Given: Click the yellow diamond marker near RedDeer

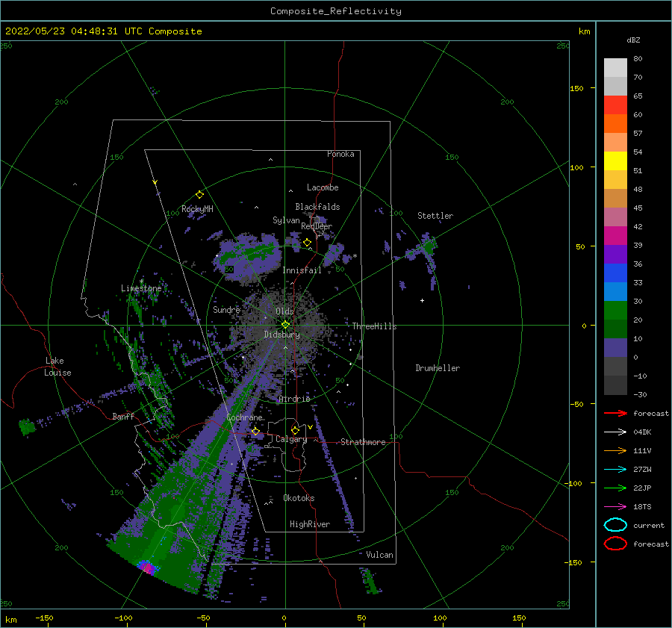Looking at the screenshot, I should click(x=307, y=243).
